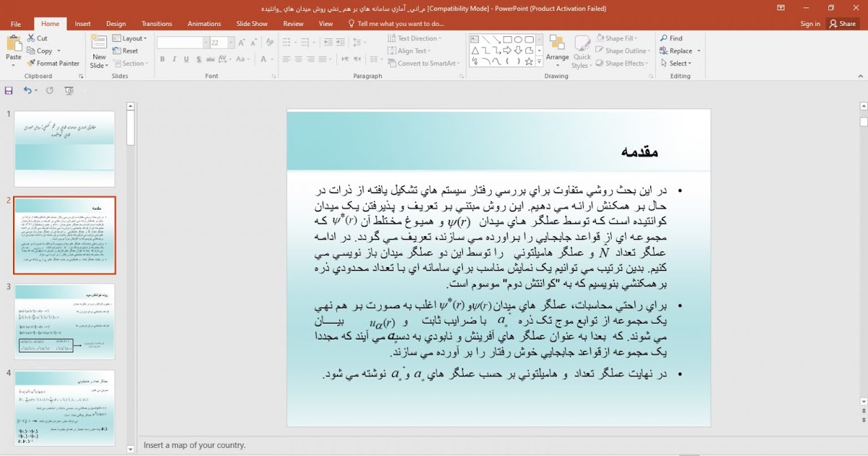Switch to the Transitions tab
Screen dimensions: 868x456
coord(157,24)
